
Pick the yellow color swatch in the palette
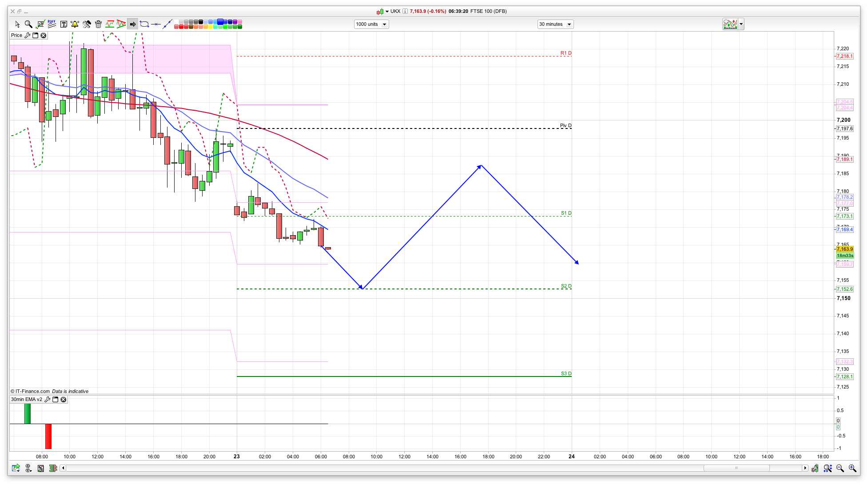click(x=211, y=27)
